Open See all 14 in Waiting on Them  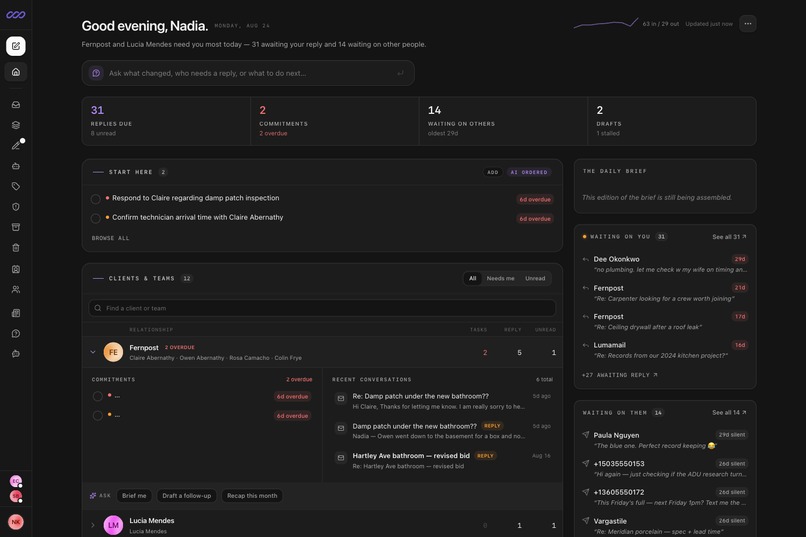pyautogui.click(x=729, y=413)
